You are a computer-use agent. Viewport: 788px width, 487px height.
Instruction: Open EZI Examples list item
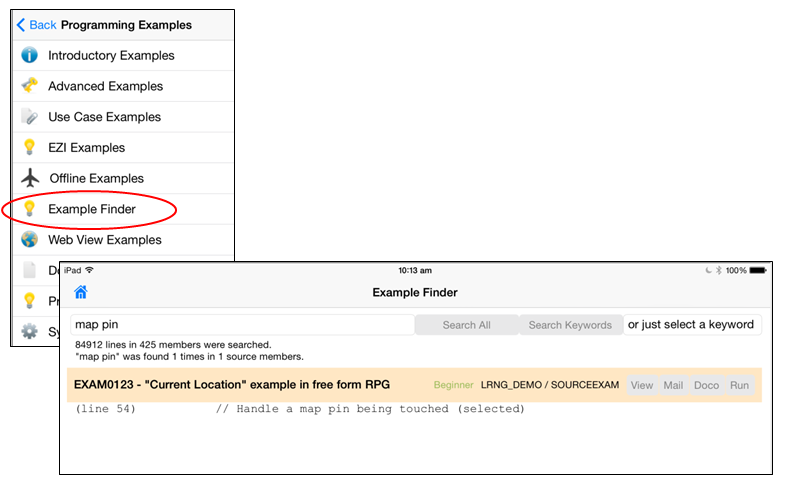pyautogui.click(x=124, y=147)
